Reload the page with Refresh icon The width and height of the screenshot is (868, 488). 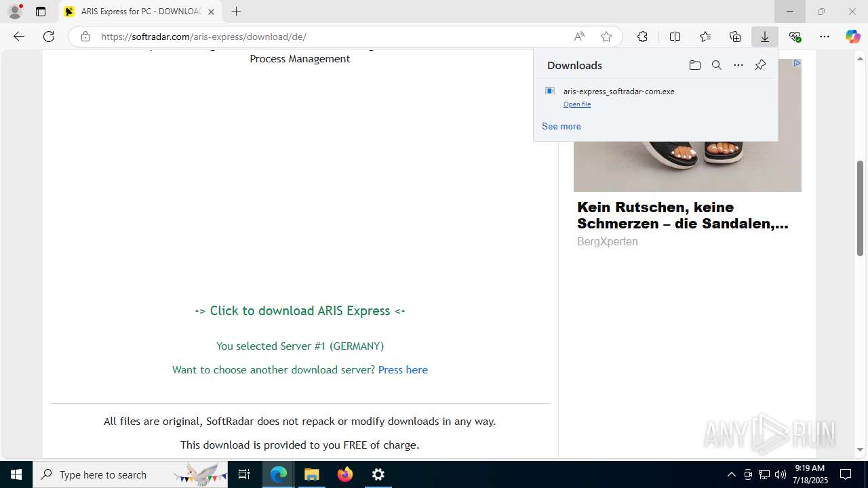pos(49,37)
